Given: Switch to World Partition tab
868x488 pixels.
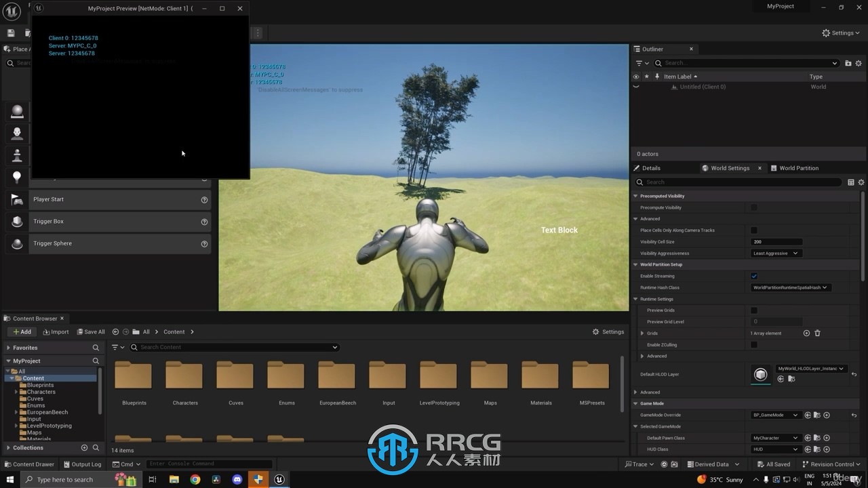Looking at the screenshot, I should click(795, 168).
